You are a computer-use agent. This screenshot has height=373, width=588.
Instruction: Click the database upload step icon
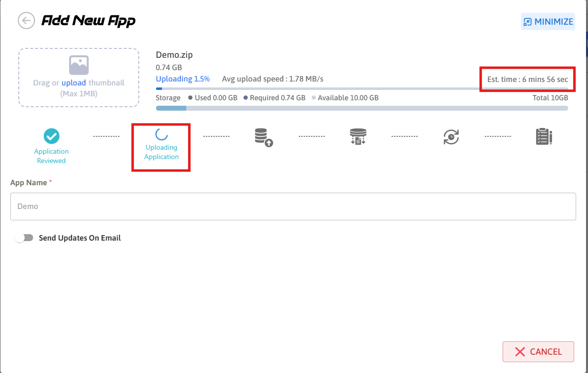point(264,137)
